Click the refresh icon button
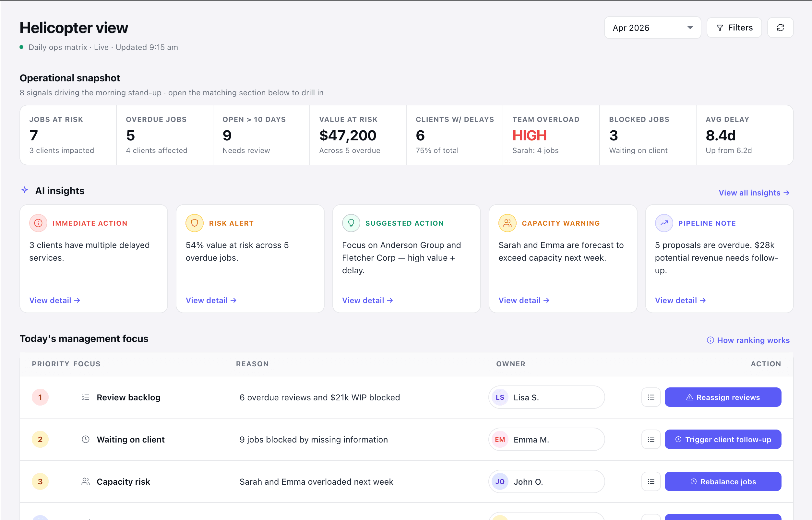The image size is (812, 520). (x=780, y=28)
